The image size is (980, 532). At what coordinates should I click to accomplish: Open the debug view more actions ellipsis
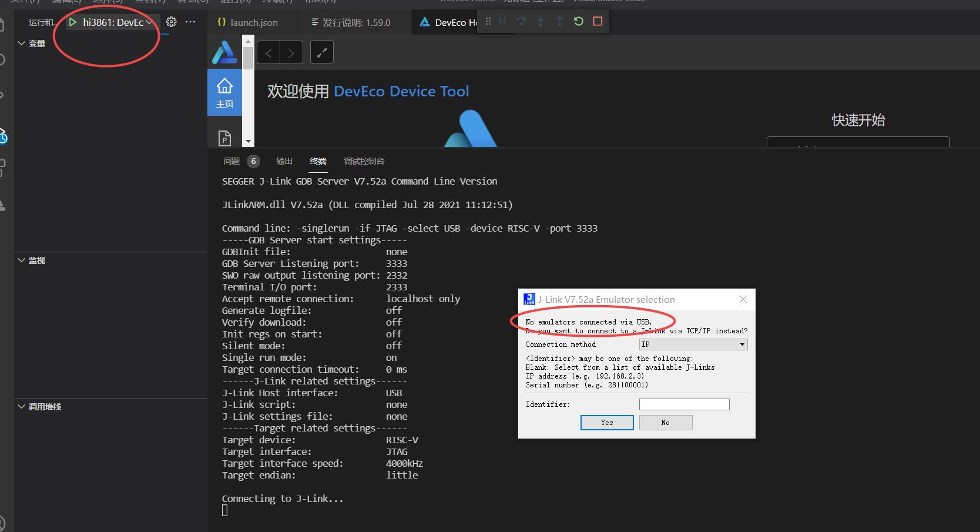(x=190, y=22)
